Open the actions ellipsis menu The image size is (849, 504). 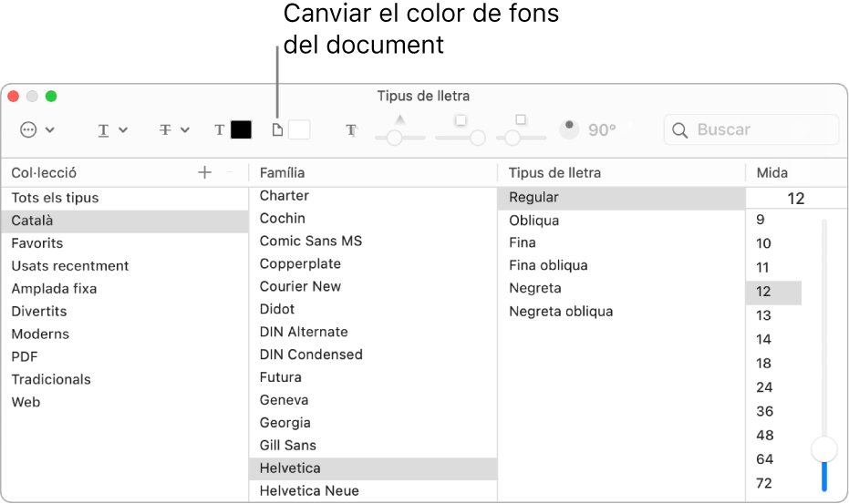[x=36, y=130]
